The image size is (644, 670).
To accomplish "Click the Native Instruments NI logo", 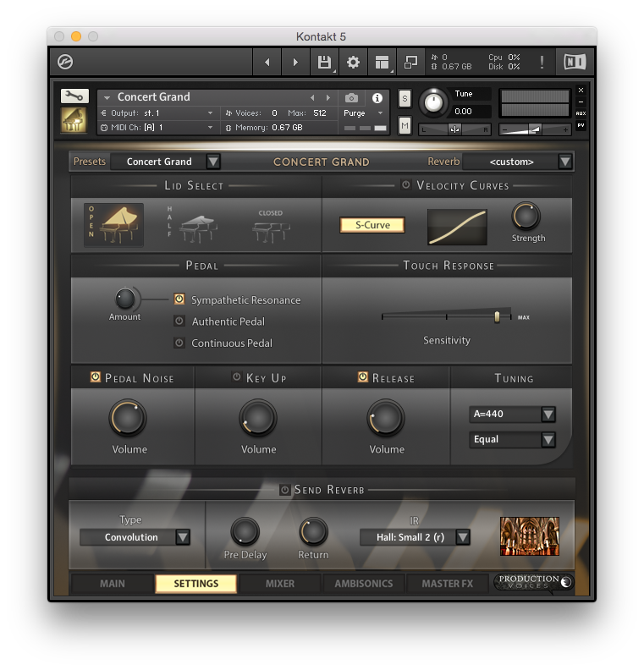I will pos(575,63).
